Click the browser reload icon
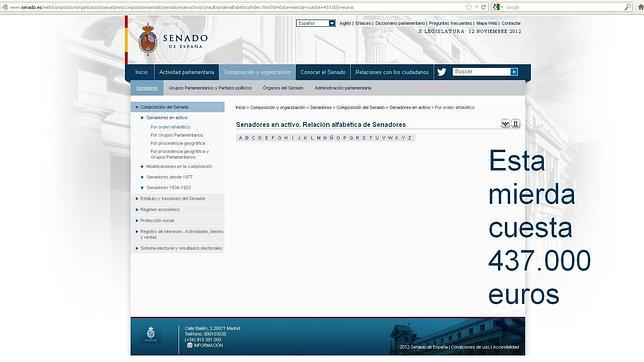Image resolution: width=644 pixels, height=362 pixels. 483,7
